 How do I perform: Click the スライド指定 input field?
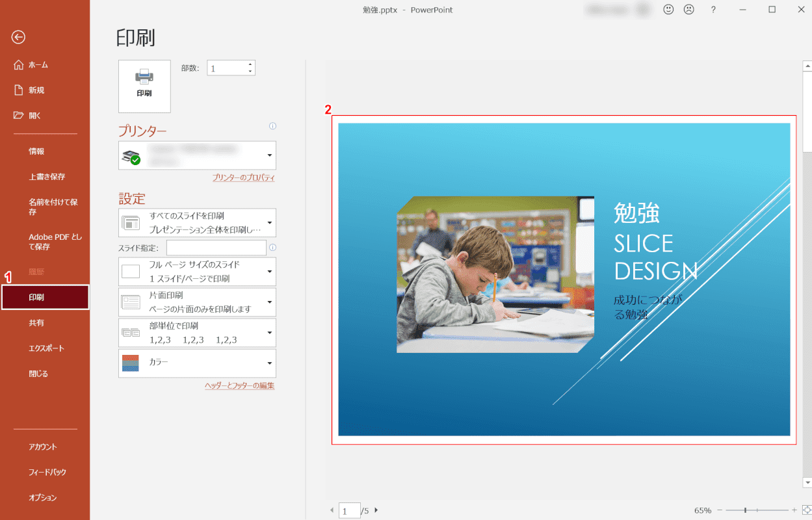[x=216, y=248]
